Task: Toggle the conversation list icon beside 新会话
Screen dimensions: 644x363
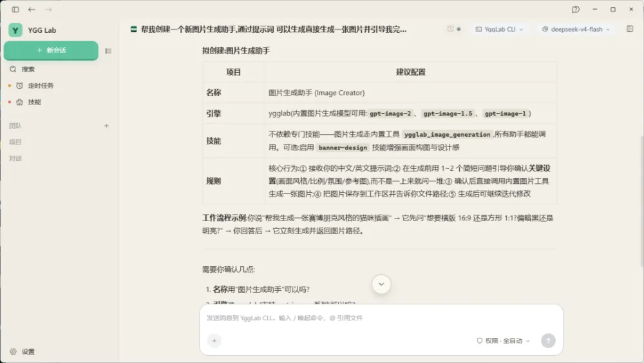Action: 108,51
